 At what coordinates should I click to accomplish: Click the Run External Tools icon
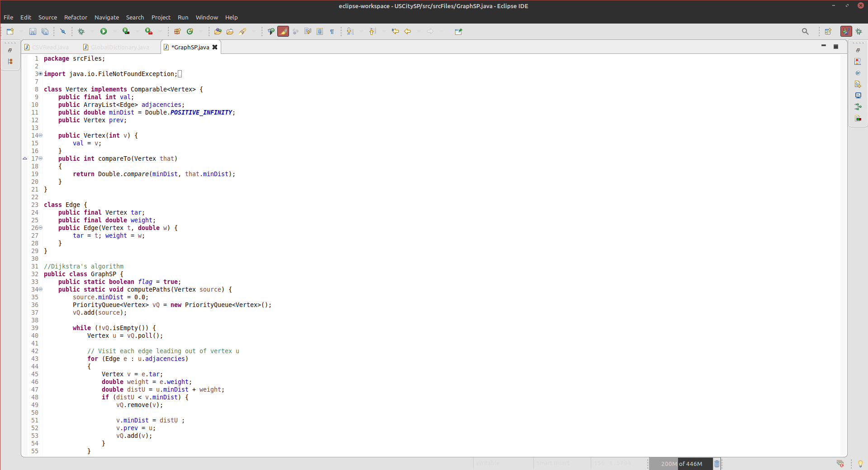(149, 31)
